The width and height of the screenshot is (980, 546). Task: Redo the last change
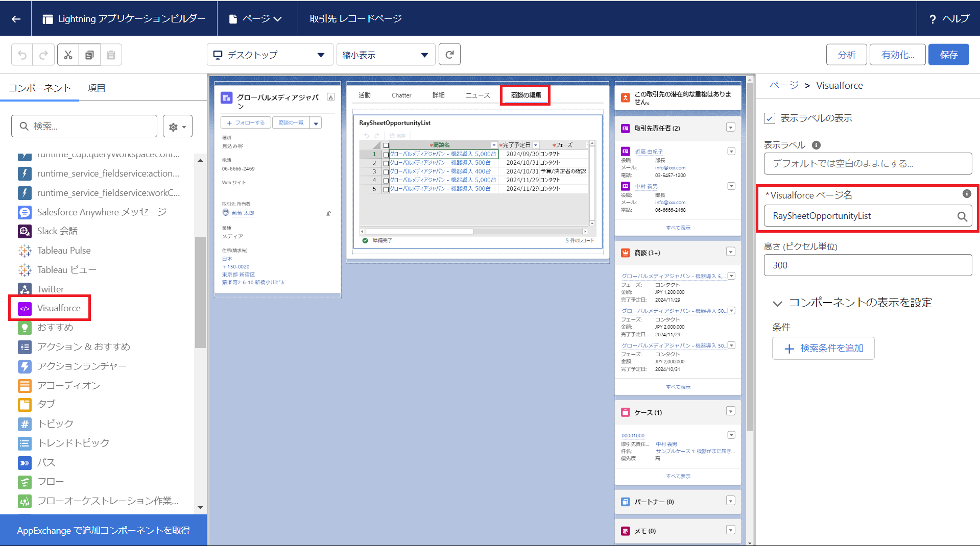click(43, 55)
